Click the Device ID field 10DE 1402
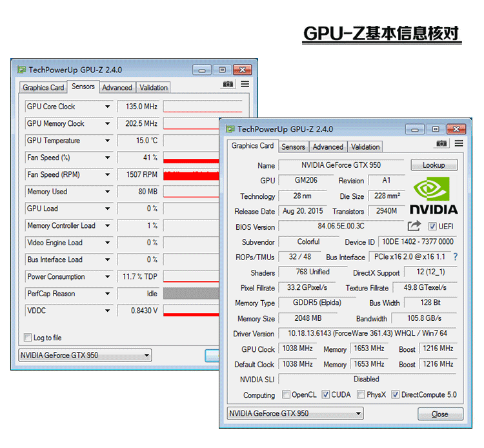 coord(418,241)
